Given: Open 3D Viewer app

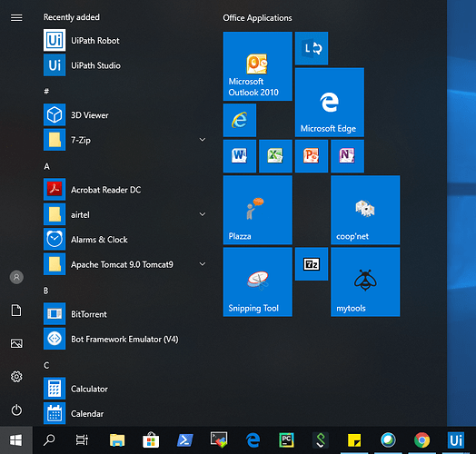Looking at the screenshot, I should (x=125, y=115).
